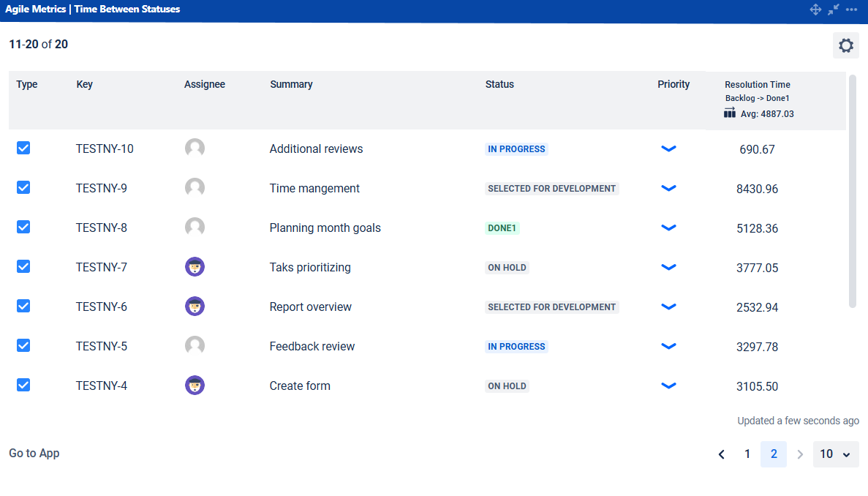Open the three-dot more options menu
Viewport: 868px width, 496px height.
[852, 10]
